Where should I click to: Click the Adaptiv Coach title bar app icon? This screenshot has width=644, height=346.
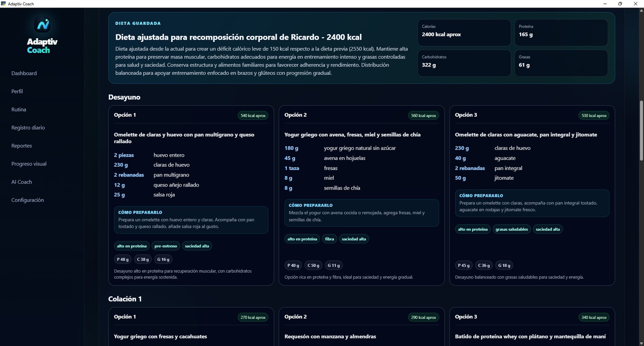(x=4, y=4)
